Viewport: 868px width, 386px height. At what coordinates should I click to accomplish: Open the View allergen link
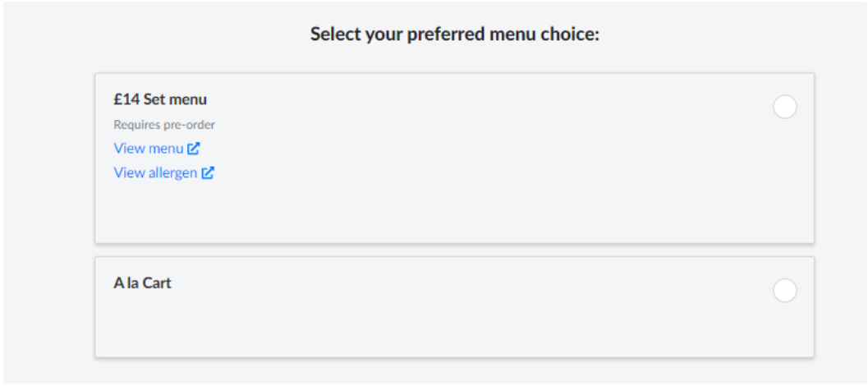[x=155, y=172]
